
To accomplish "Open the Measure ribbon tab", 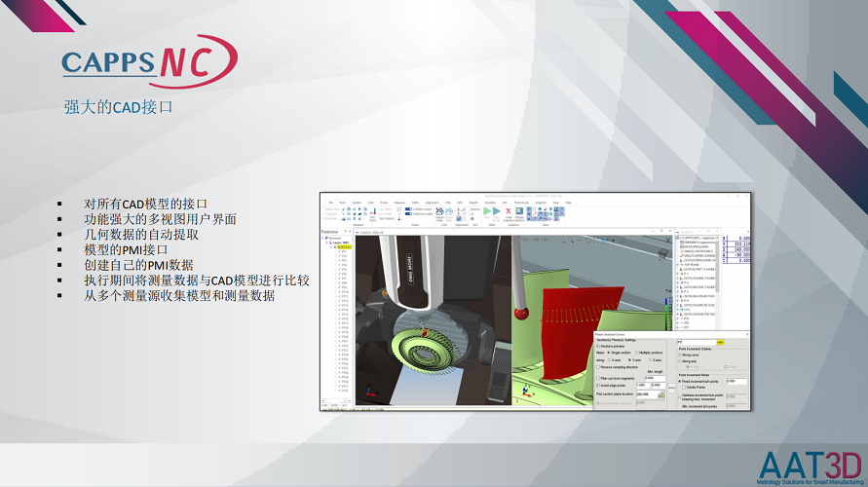I will [x=399, y=203].
